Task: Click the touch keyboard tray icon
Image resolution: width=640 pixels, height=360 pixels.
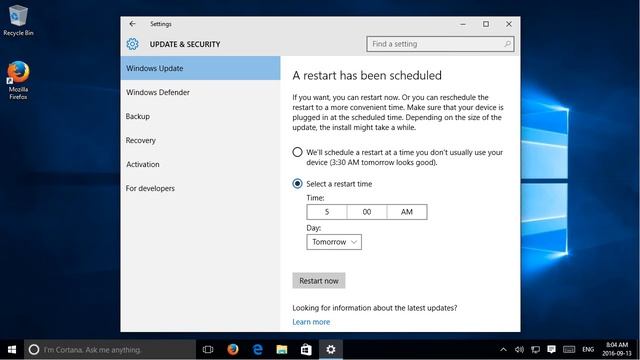Action: [569, 350]
